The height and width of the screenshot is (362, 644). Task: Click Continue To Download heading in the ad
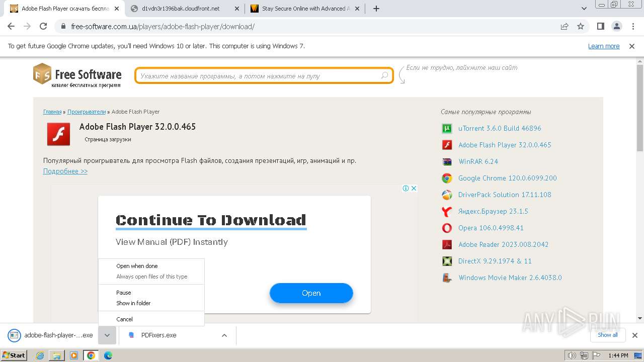[211, 220]
